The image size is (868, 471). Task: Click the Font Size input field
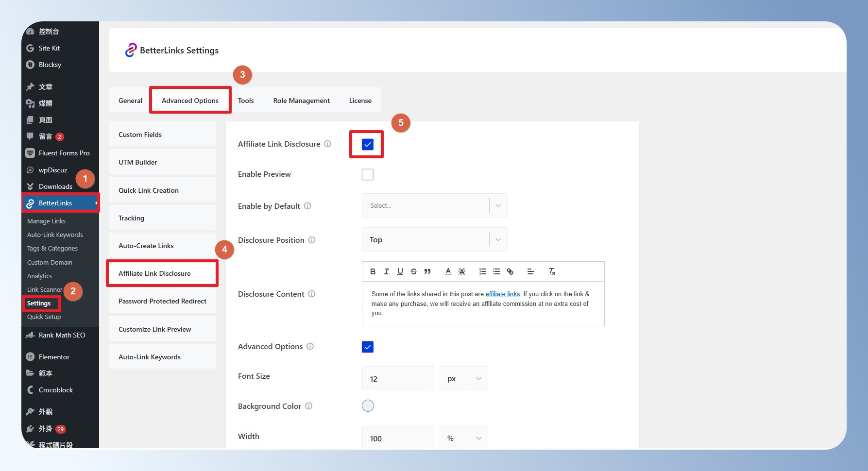click(x=398, y=379)
